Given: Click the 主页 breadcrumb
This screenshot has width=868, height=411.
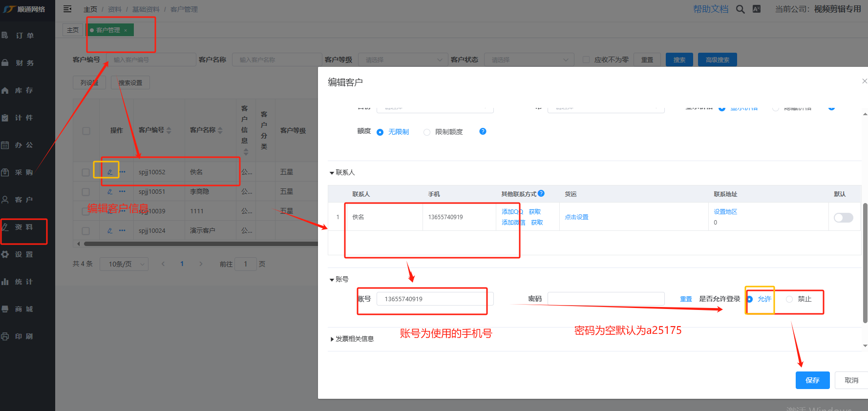Looking at the screenshot, I should click(90, 9).
